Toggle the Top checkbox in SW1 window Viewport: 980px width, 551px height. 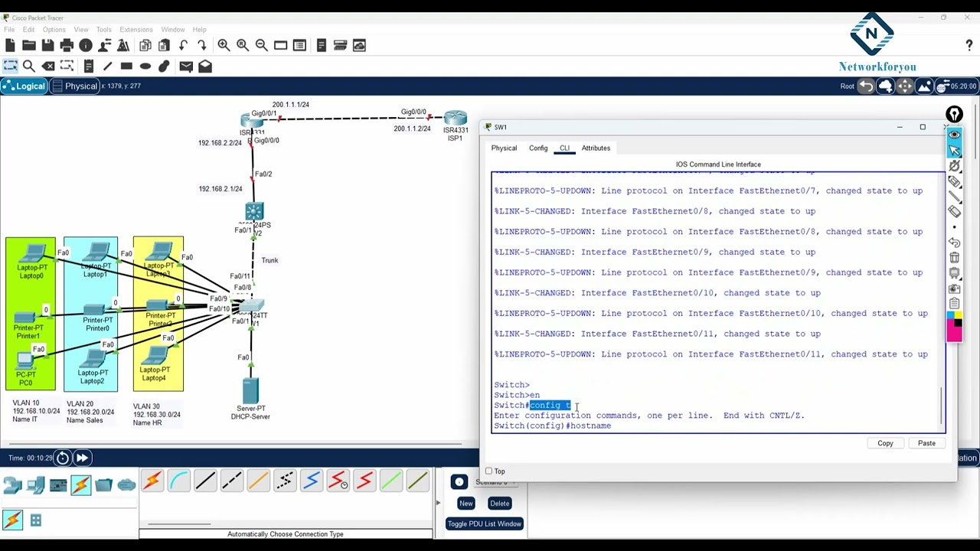pyautogui.click(x=488, y=471)
